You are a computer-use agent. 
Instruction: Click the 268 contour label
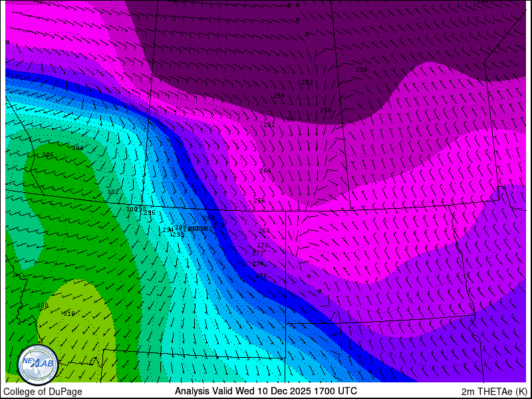(263, 230)
